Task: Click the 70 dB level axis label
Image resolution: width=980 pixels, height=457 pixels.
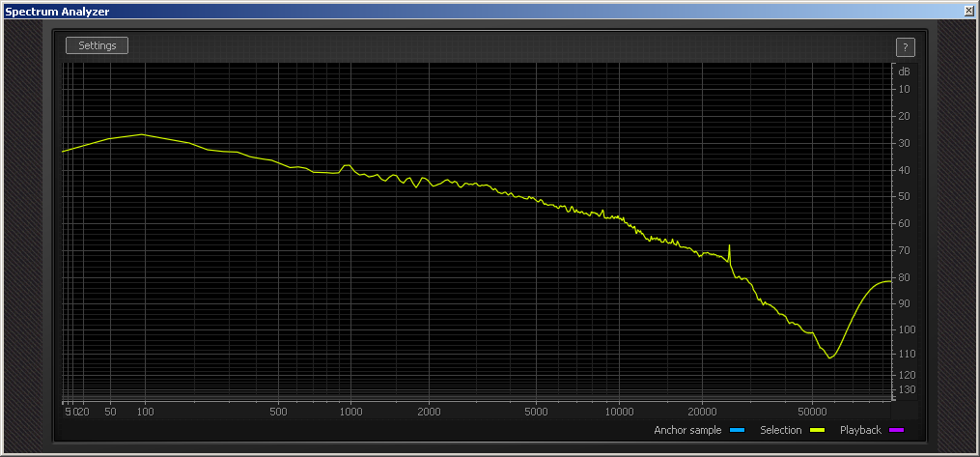Action: [904, 250]
